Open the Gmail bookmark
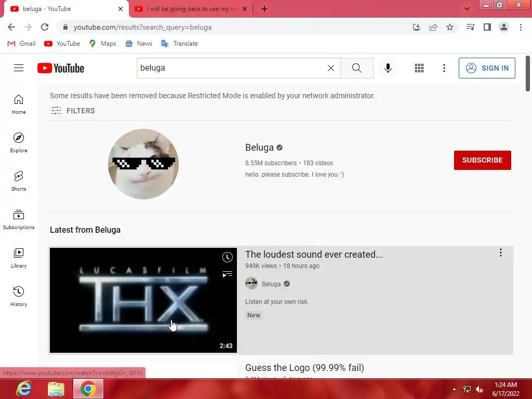The image size is (532, 399). coord(22,44)
